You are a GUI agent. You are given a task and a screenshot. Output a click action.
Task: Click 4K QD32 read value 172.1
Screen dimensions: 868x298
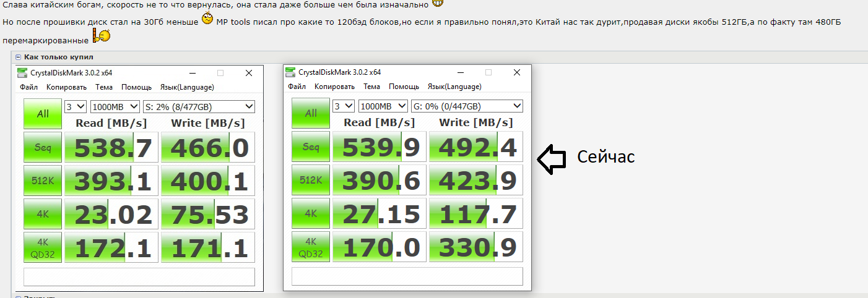[111, 247]
